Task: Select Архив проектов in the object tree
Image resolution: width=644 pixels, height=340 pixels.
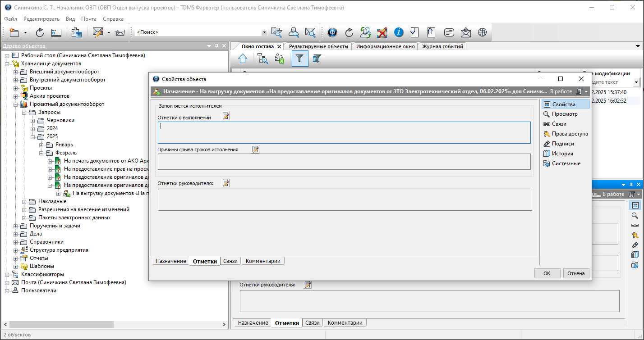Action: pos(50,96)
